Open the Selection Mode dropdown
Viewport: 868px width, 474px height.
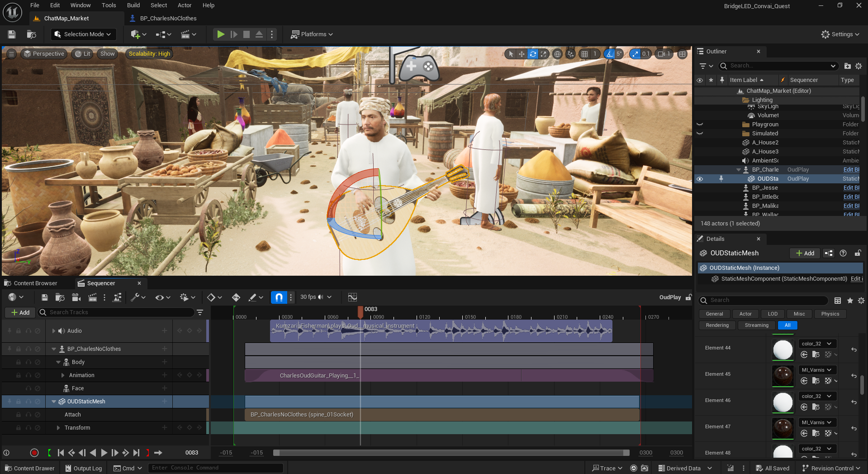click(83, 34)
